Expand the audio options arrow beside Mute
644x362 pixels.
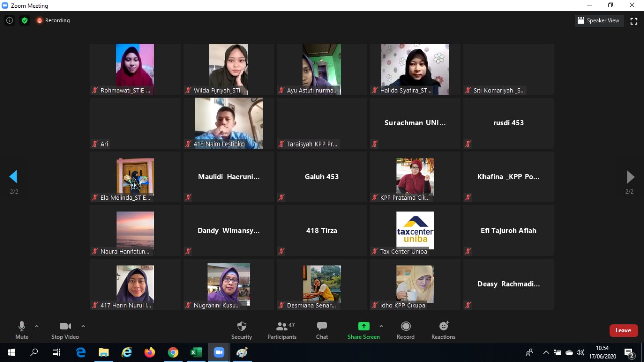pos(37,326)
